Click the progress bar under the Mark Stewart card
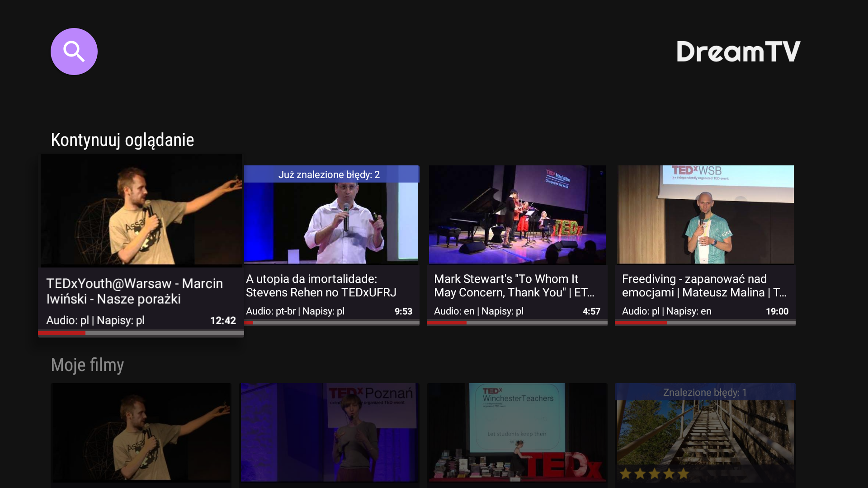Viewport: 868px width, 488px height. coord(517,323)
